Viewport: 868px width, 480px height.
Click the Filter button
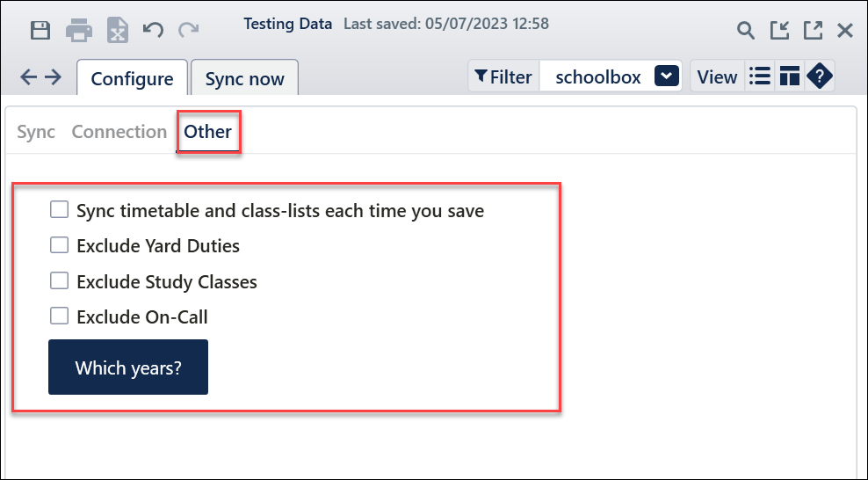(503, 76)
